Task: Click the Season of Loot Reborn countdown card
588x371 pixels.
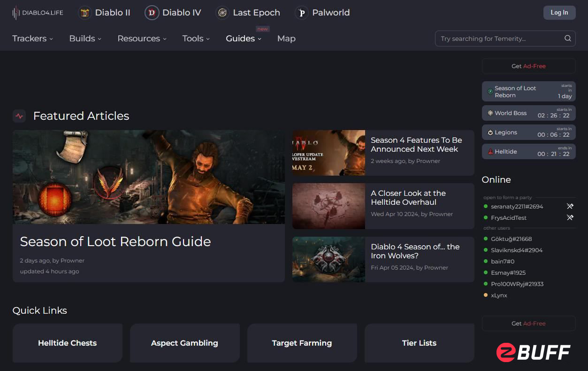Action: [529, 92]
